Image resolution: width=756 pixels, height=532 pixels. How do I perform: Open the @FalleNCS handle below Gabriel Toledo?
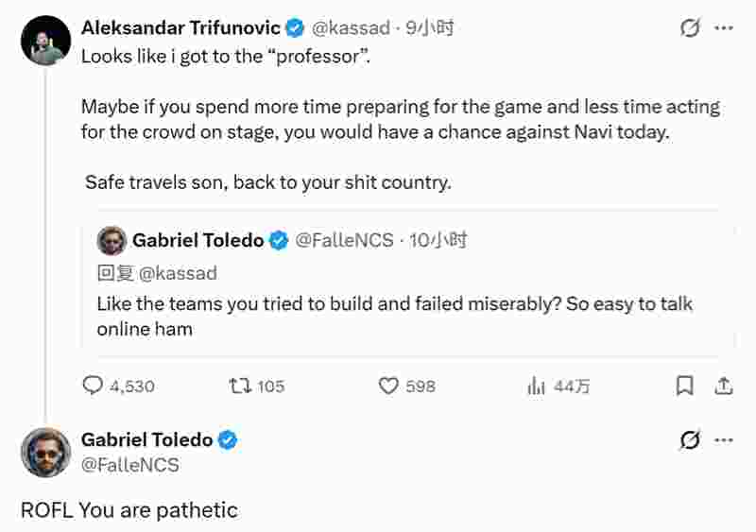tap(129, 464)
